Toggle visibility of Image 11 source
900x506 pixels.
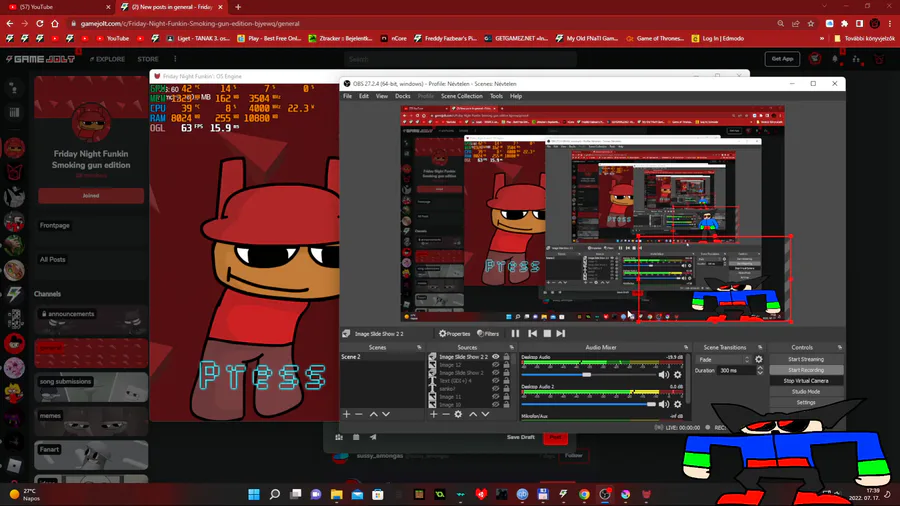(496, 397)
